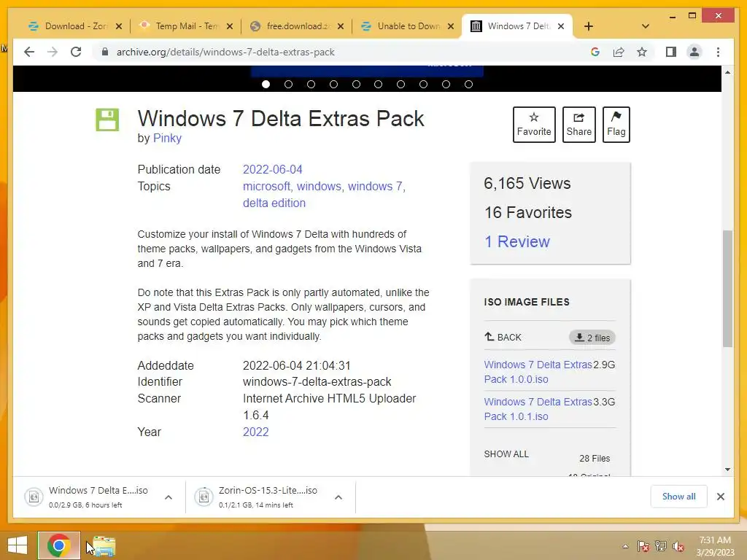Open the windows 7 topic link
The height and width of the screenshot is (560, 747).
375,186
